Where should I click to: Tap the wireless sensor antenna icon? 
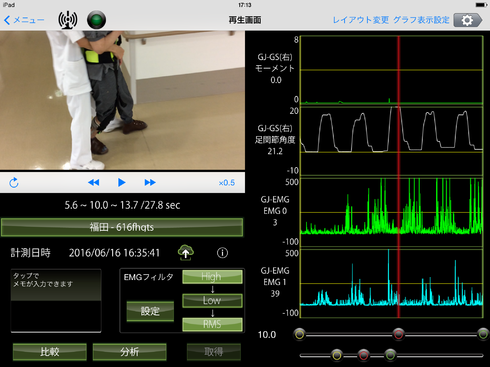click(68, 20)
